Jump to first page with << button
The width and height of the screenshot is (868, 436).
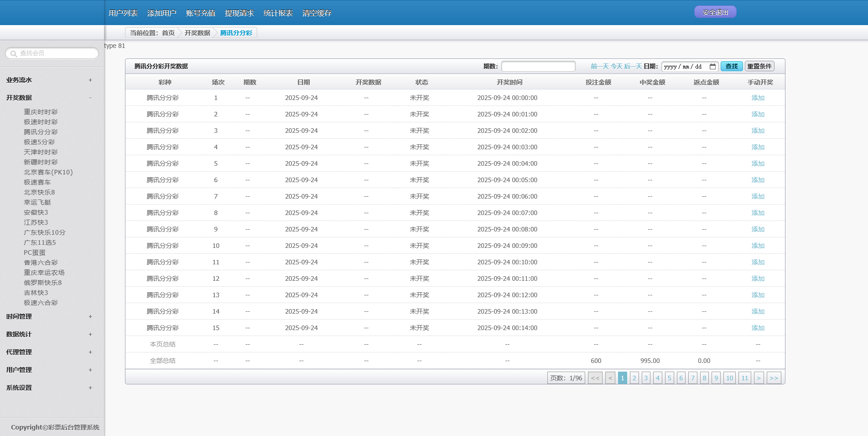[x=595, y=378]
